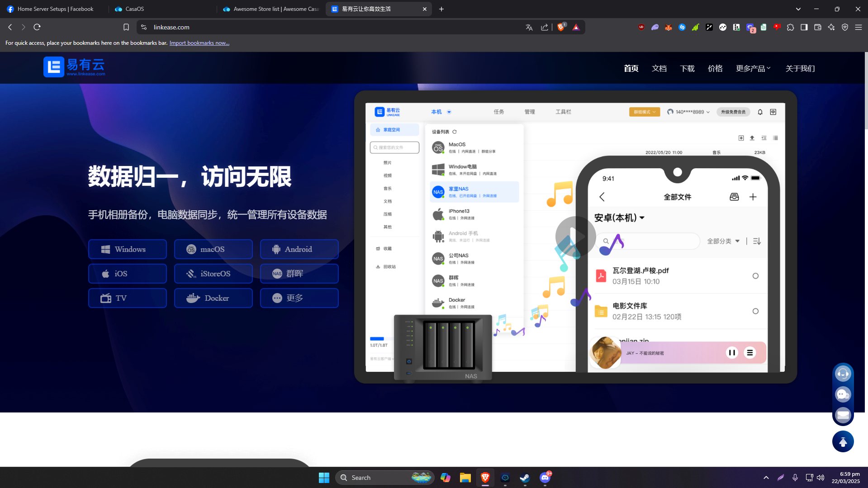Screen dimensions: 868x488
Task: Open the 首页 navigation item
Action: [x=631, y=68]
